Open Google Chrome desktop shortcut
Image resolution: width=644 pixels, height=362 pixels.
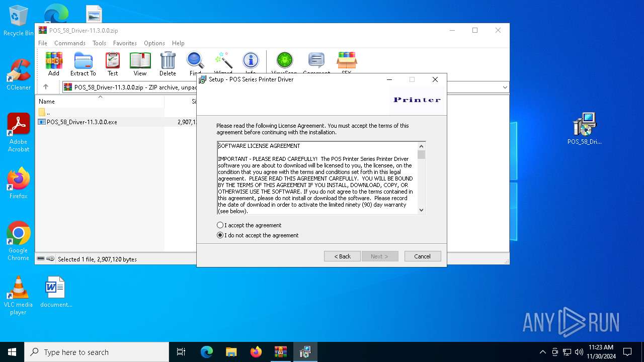[19, 241]
